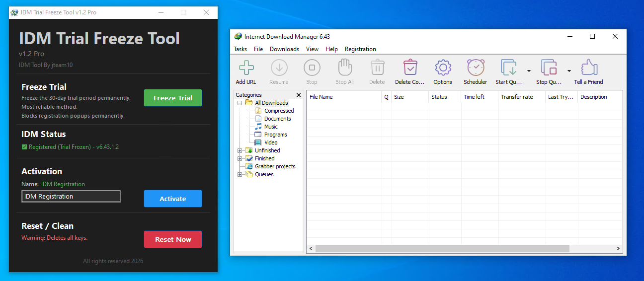Click the Delete trash icon
The height and width of the screenshot is (281, 644).
(377, 67)
